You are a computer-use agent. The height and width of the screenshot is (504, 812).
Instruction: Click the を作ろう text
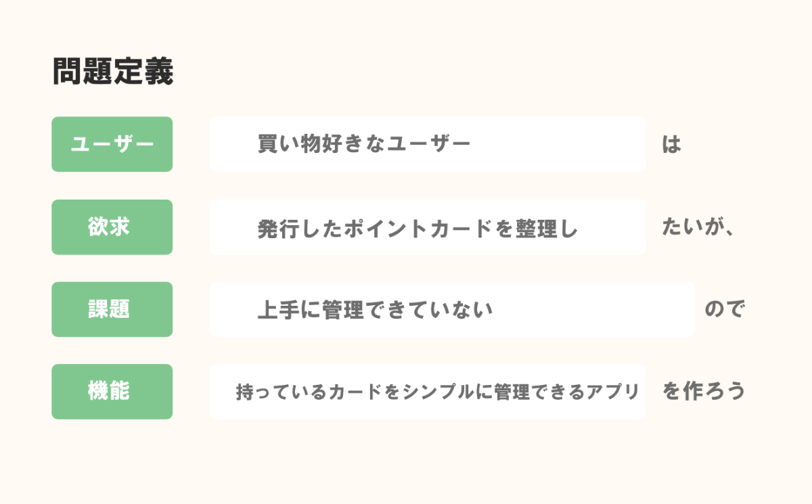coord(703,392)
